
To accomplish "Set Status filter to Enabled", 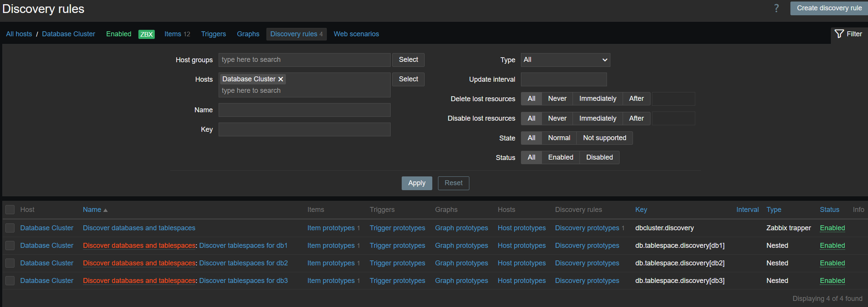I will click(561, 157).
